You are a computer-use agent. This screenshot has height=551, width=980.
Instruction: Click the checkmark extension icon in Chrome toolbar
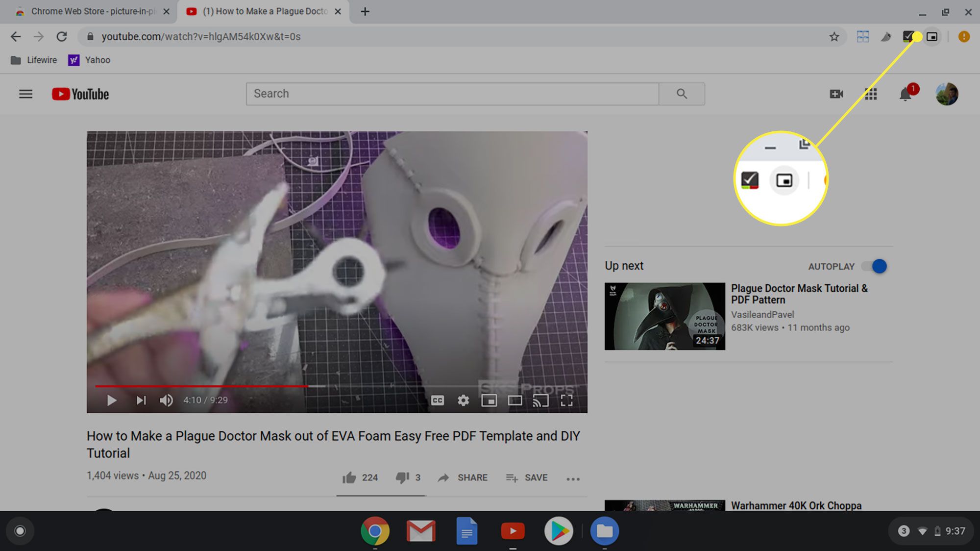(908, 37)
